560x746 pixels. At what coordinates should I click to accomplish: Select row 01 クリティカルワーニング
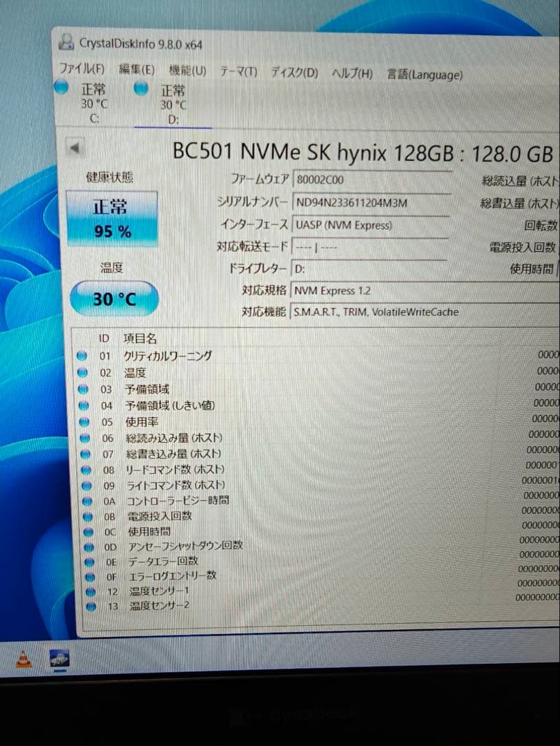[318, 356]
